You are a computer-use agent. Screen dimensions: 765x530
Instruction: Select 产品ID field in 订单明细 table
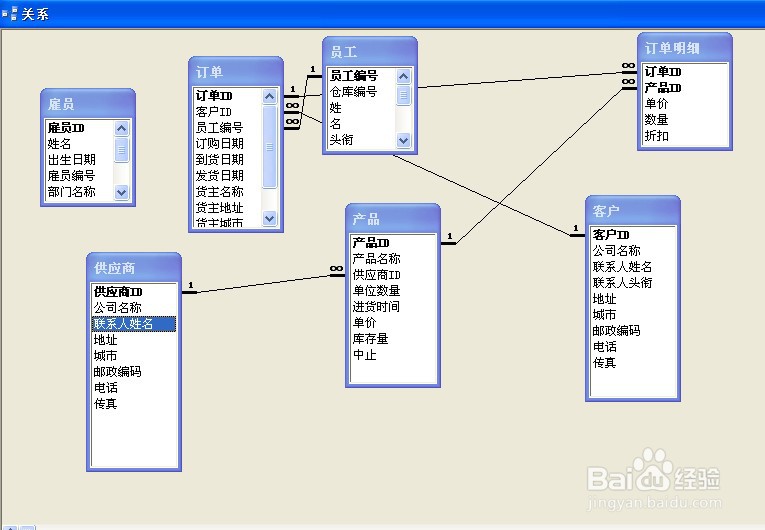[x=684, y=88]
